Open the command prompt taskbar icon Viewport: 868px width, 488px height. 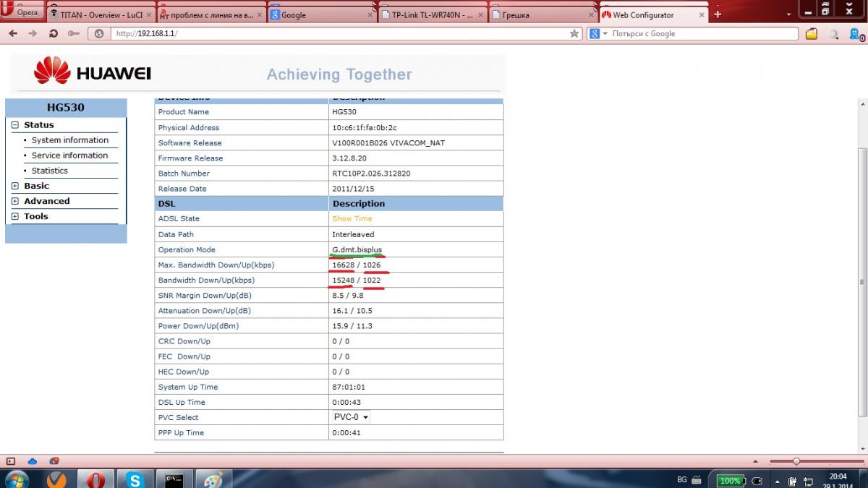174,479
